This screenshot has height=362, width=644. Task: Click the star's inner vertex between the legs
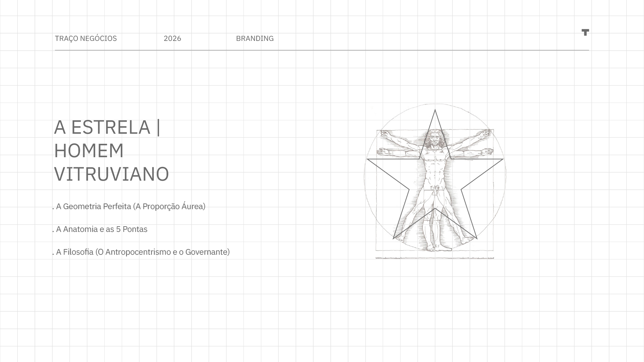coord(435,209)
